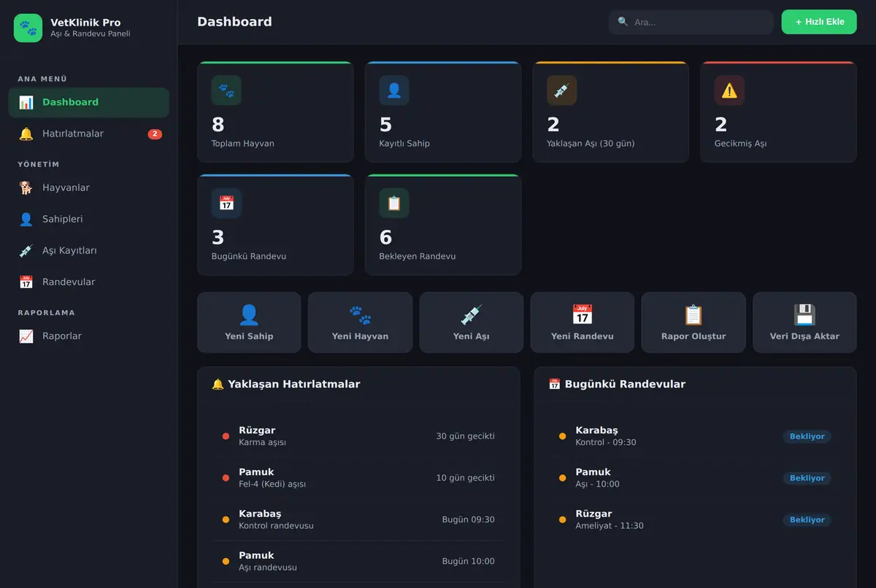Select the Rüzgar Ameliyat - 11:30 appointment

click(x=695, y=519)
